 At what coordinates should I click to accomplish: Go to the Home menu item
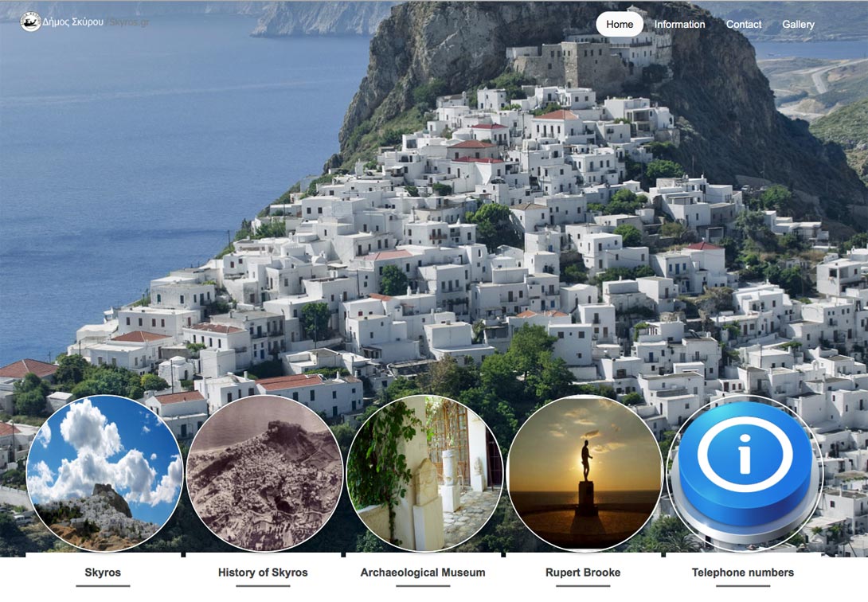click(x=620, y=25)
